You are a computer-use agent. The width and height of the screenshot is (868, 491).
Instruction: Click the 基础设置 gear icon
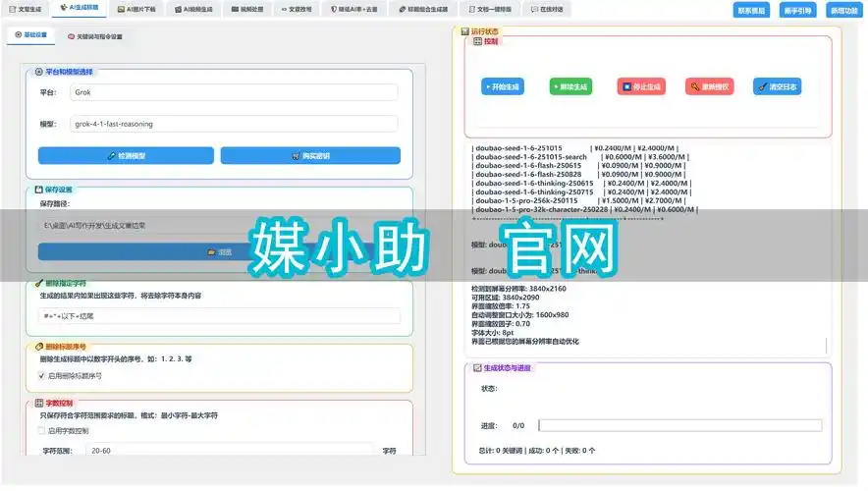pyautogui.click(x=19, y=35)
